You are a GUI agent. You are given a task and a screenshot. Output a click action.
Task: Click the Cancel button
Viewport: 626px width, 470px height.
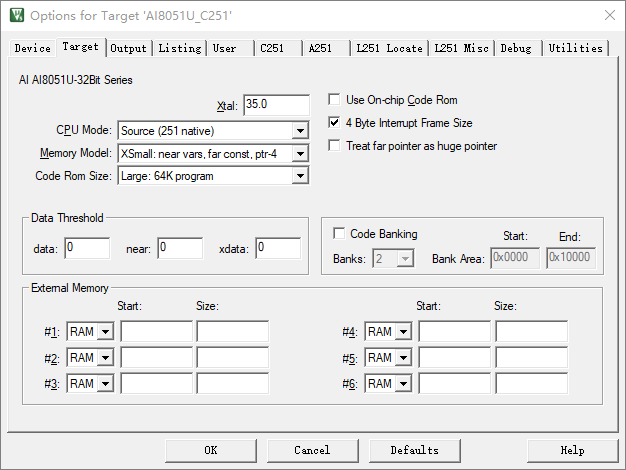tap(313, 450)
